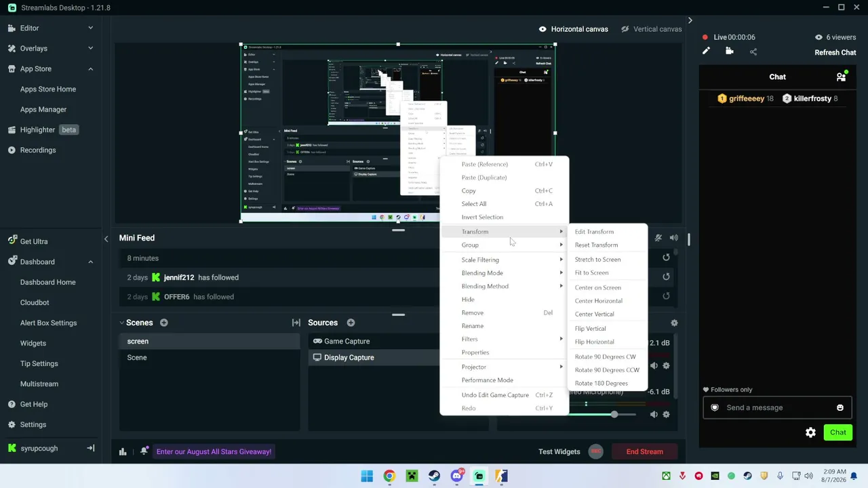
Task: Open Settings from the left sidebar
Action: pyautogui.click(x=33, y=424)
